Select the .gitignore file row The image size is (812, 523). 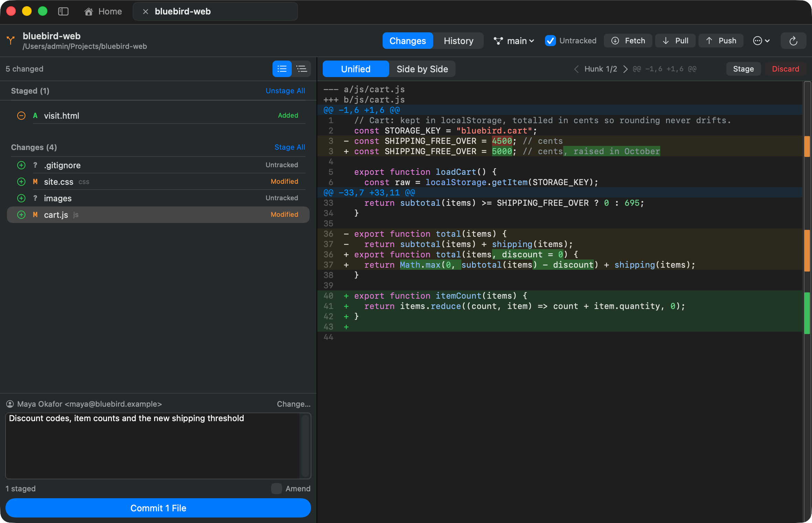(x=158, y=165)
